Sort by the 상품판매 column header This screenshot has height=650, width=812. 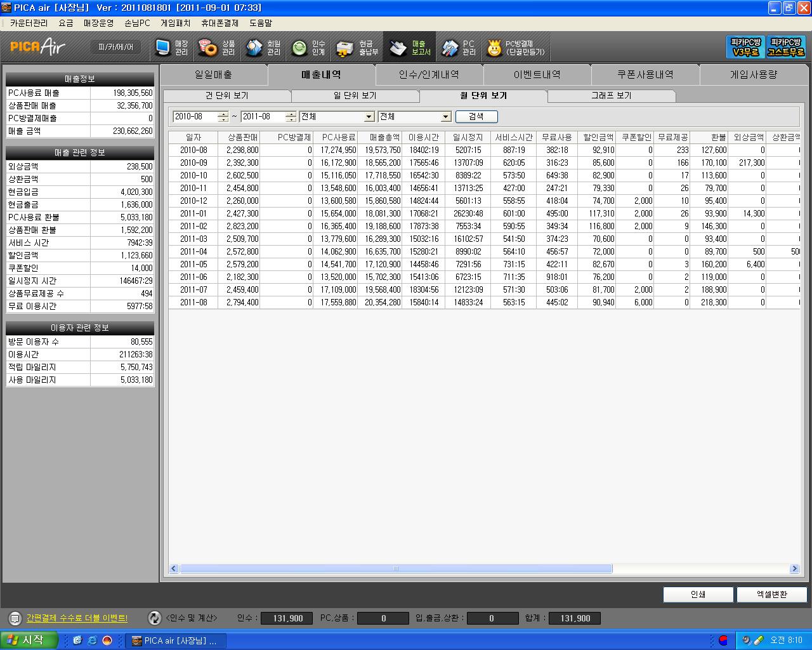239,138
